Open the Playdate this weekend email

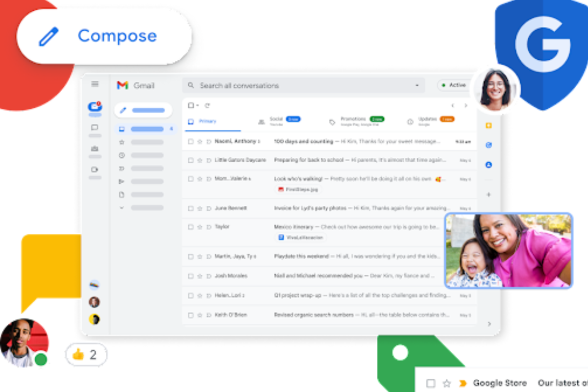click(x=329, y=256)
